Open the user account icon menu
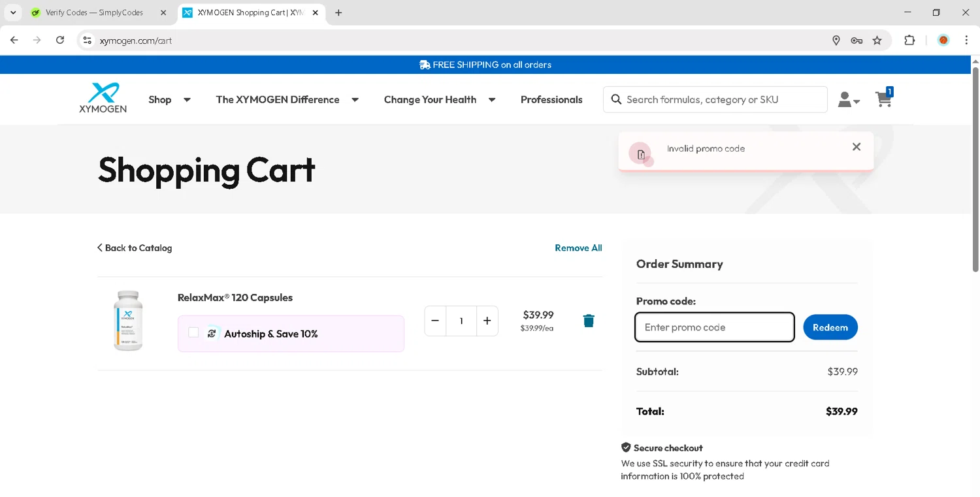Viewport: 980px width, 497px height. [849, 99]
